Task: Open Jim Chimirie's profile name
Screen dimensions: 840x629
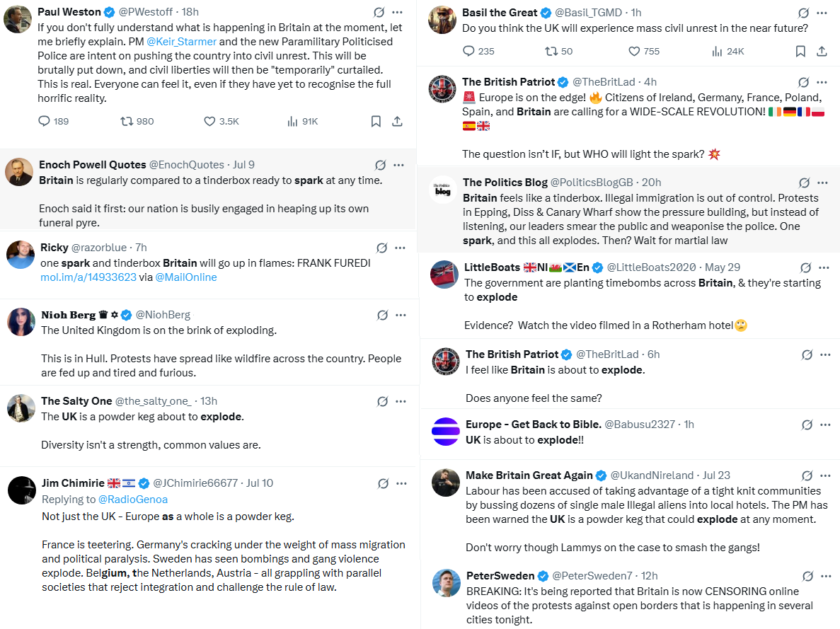Action: coord(73,483)
